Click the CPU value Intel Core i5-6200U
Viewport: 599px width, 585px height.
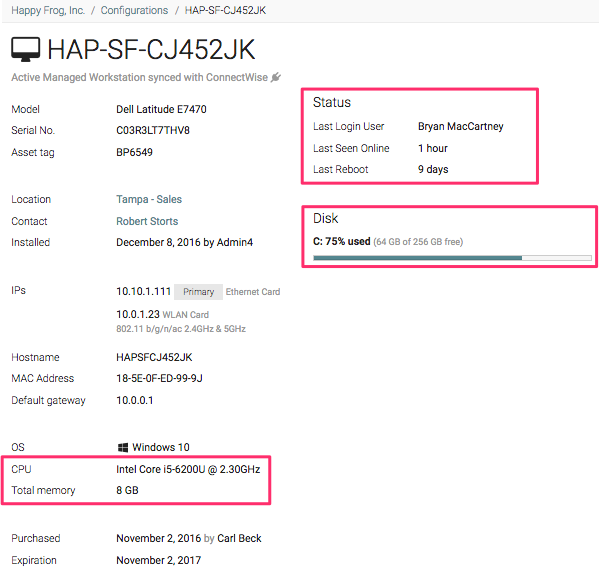(188, 470)
